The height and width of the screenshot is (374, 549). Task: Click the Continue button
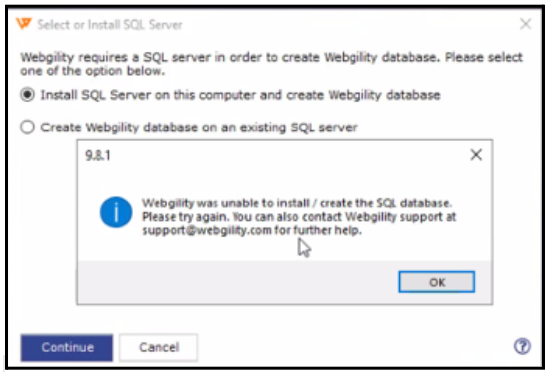click(x=67, y=347)
